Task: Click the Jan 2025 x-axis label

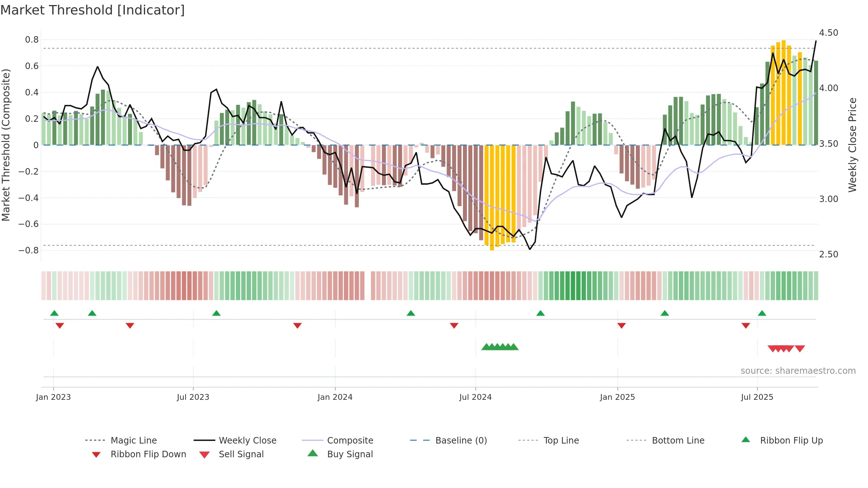Action: 618,397
